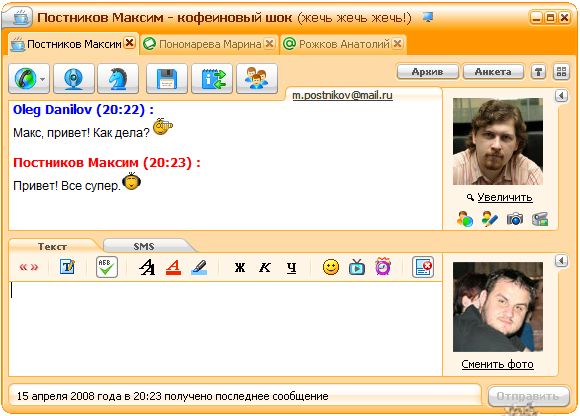Viewport: 580px width, 416px height.
Task: Choose the red font color icon
Action: [173, 267]
